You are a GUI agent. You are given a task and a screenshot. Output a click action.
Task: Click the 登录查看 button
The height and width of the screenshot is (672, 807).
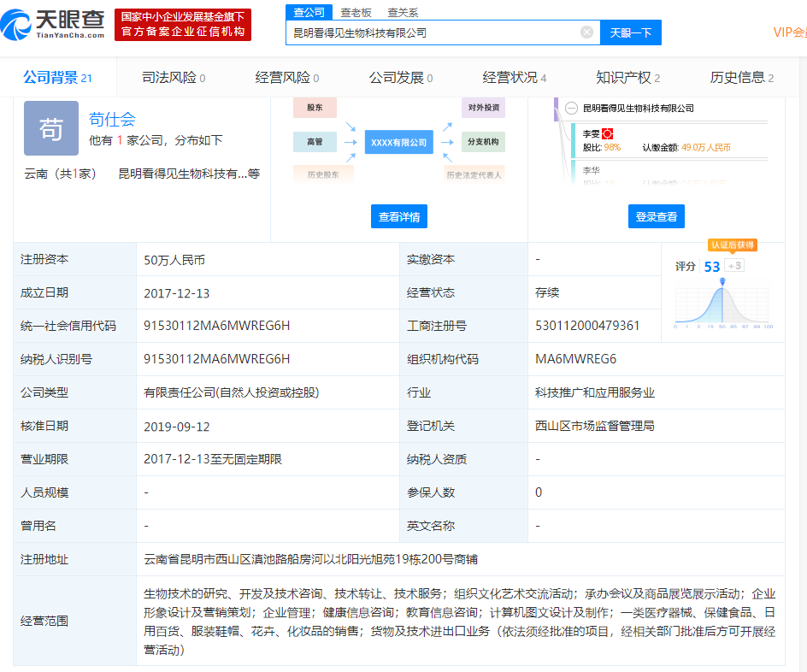point(656,216)
